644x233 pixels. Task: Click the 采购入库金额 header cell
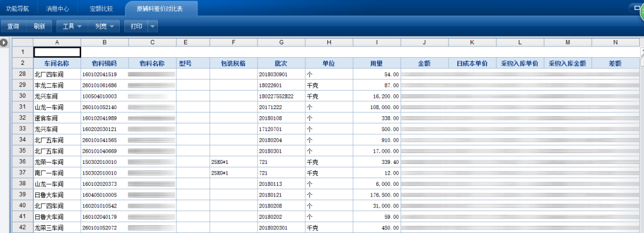click(x=568, y=63)
